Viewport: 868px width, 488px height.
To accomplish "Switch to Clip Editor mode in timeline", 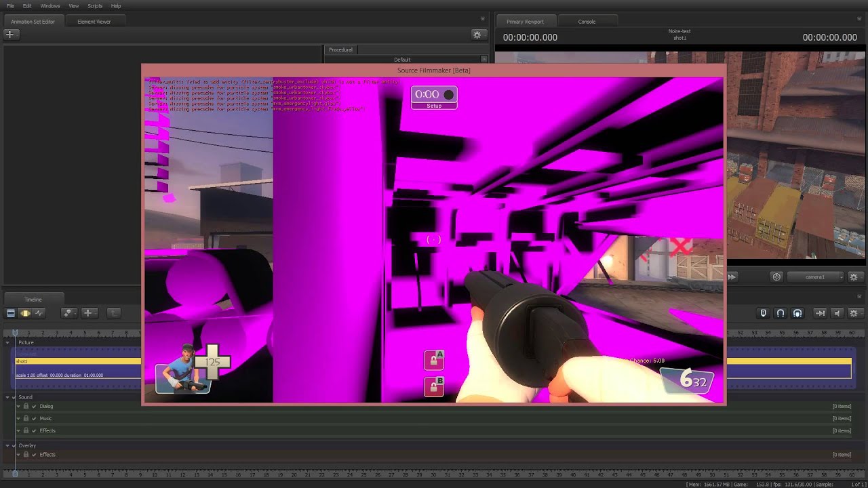I will coord(11,313).
